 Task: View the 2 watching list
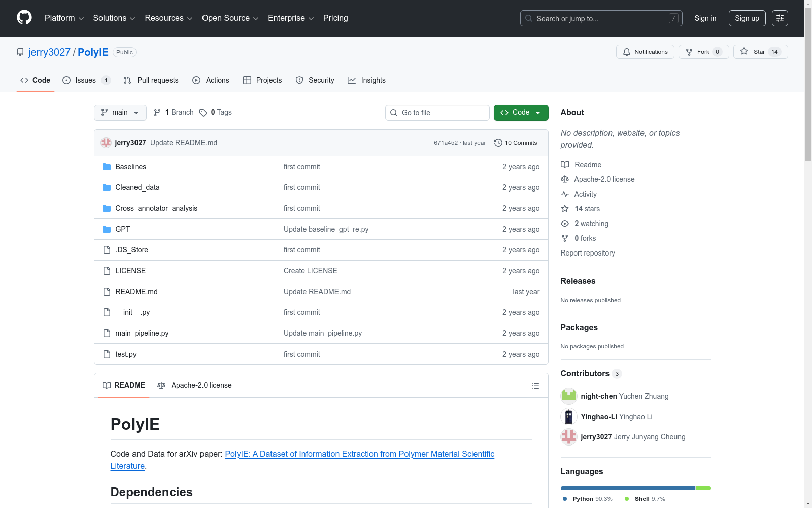click(585, 224)
